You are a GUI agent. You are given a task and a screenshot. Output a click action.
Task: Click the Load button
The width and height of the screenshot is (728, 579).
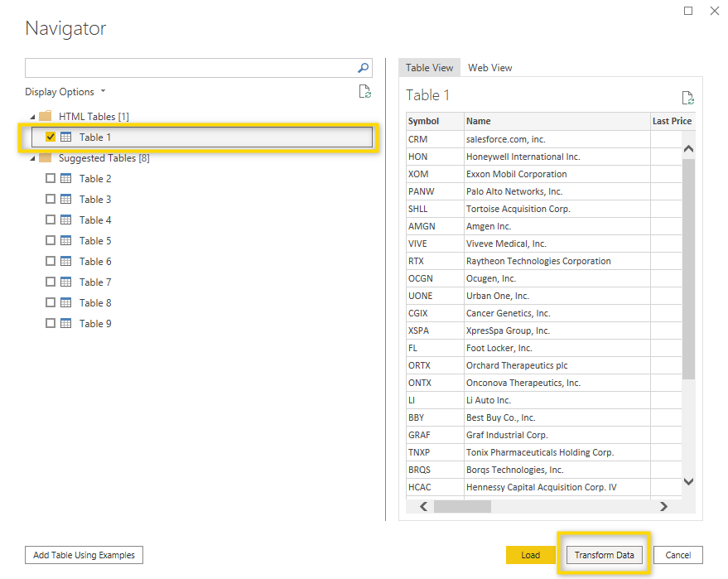[x=530, y=555]
